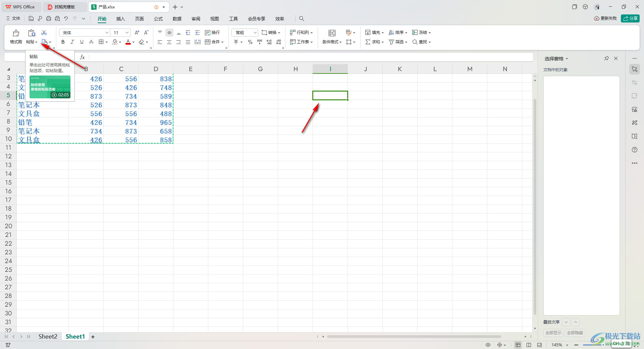Switch to the Sheet2 worksheet tab
This screenshot has height=349, width=644.
(x=48, y=337)
